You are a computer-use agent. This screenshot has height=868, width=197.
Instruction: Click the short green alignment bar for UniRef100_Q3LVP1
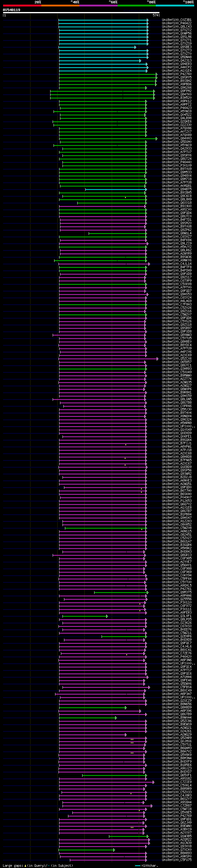click(85, 616)
